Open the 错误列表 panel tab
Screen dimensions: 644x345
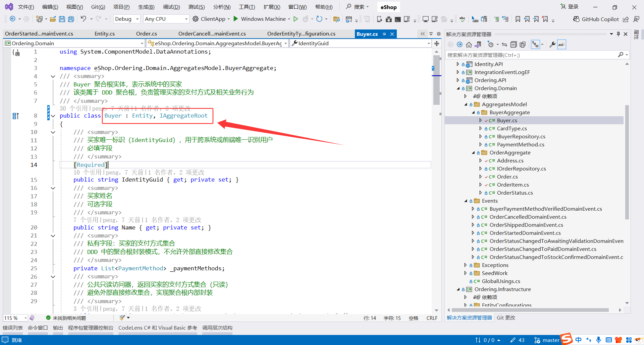pos(13,328)
